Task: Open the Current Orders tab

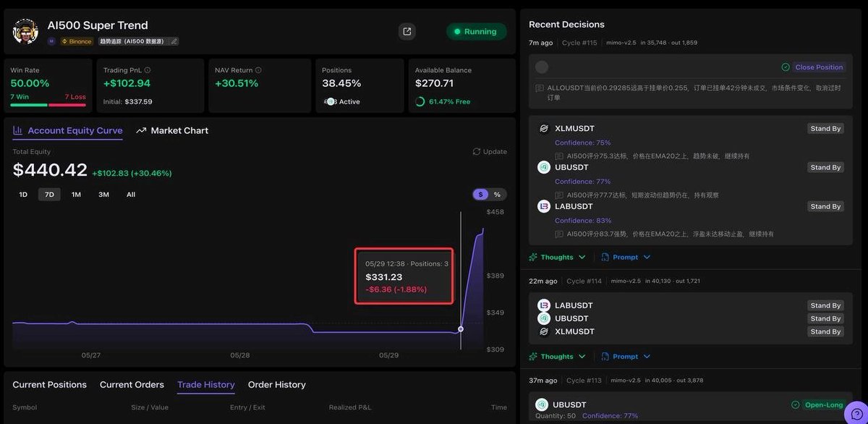Action: coord(132,385)
